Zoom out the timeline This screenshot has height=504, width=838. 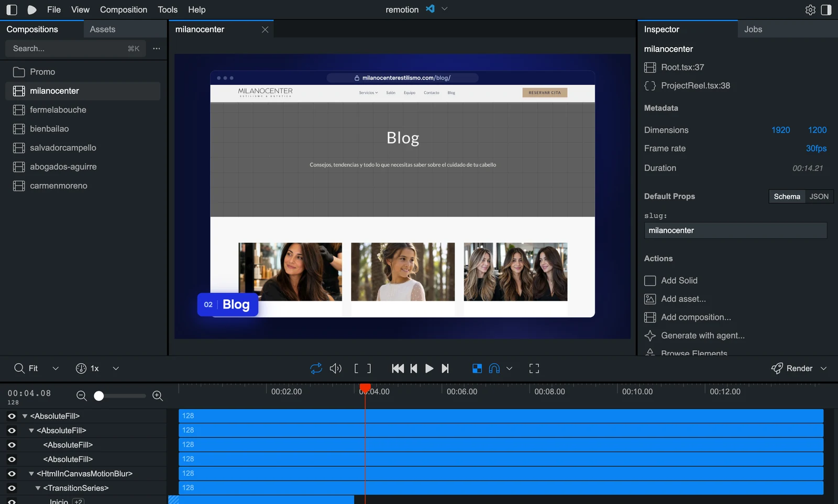pos(82,396)
